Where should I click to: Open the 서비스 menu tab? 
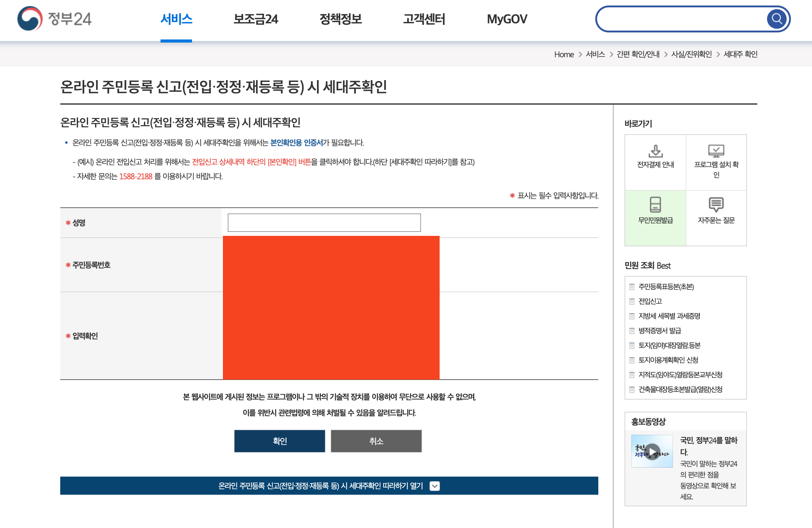click(x=176, y=19)
